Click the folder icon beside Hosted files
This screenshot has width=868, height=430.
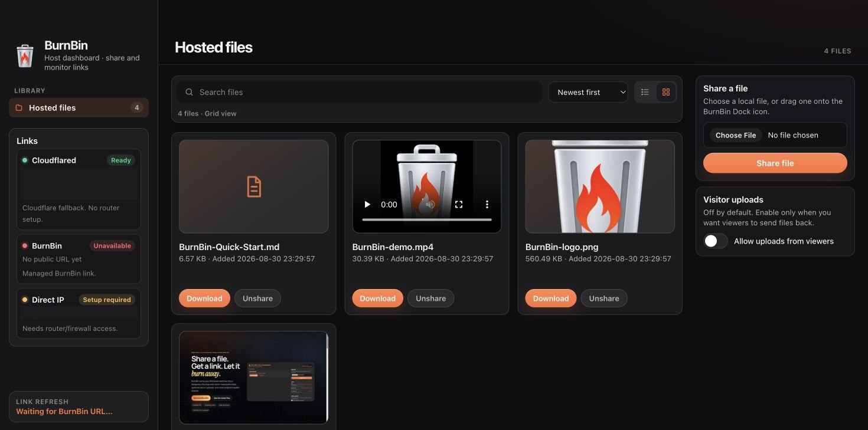19,108
